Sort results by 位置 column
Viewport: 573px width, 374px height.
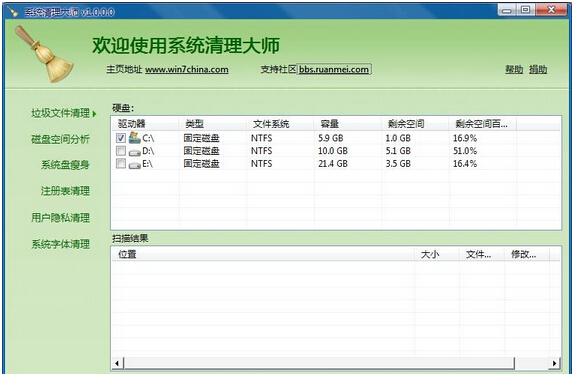263,254
